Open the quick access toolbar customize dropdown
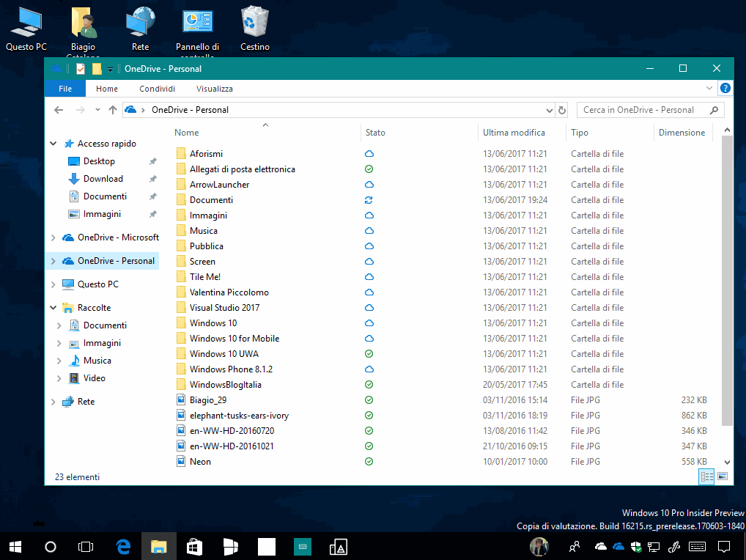 [110, 70]
